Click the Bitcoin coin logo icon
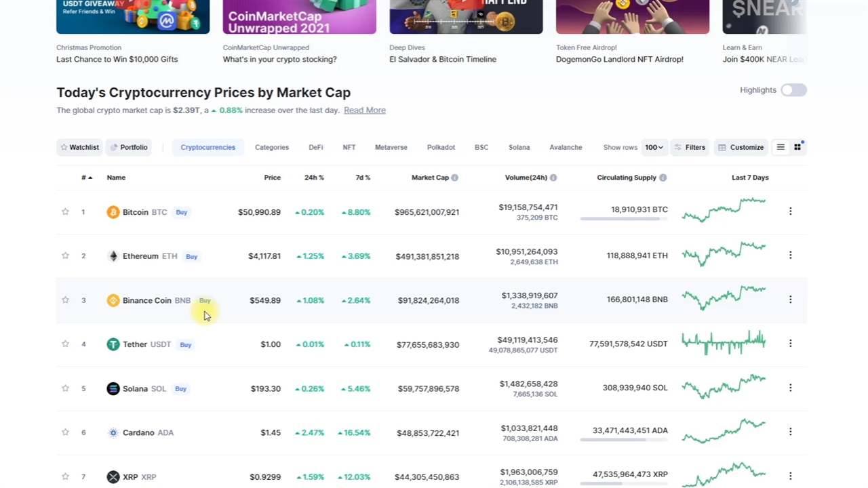868x488 pixels. pyautogui.click(x=113, y=212)
